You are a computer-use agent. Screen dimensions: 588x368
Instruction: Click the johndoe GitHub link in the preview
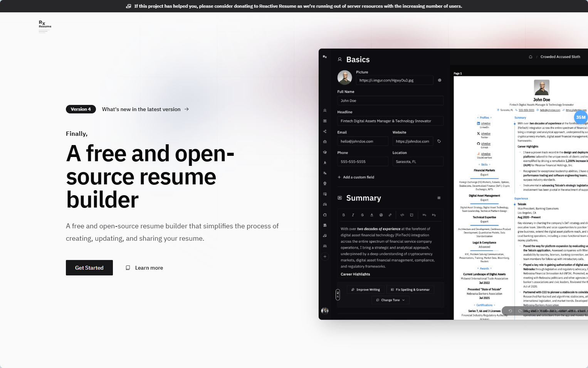coord(486,143)
